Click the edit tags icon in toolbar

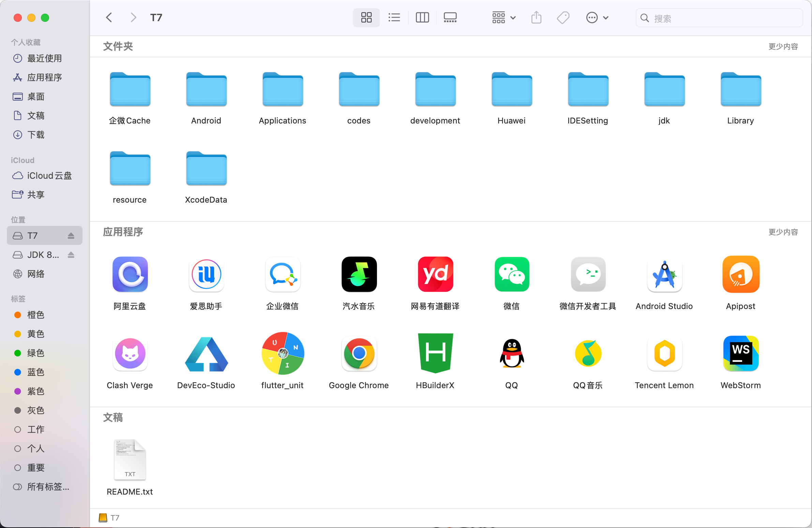(x=563, y=17)
